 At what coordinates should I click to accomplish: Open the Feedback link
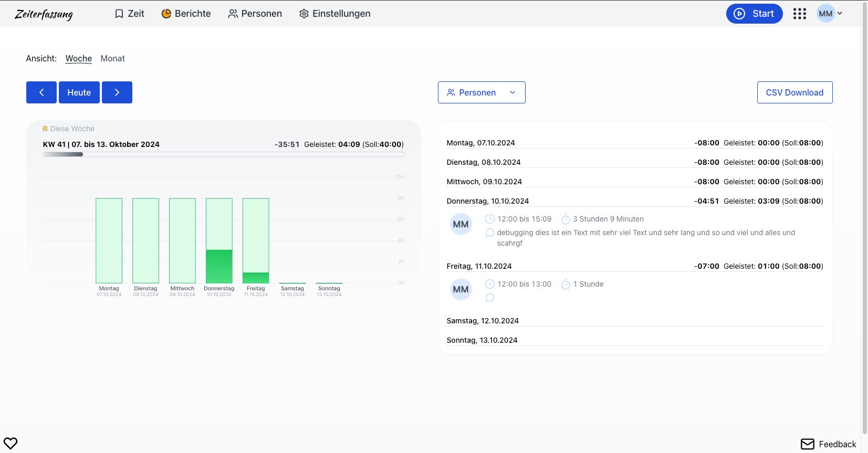point(828,444)
